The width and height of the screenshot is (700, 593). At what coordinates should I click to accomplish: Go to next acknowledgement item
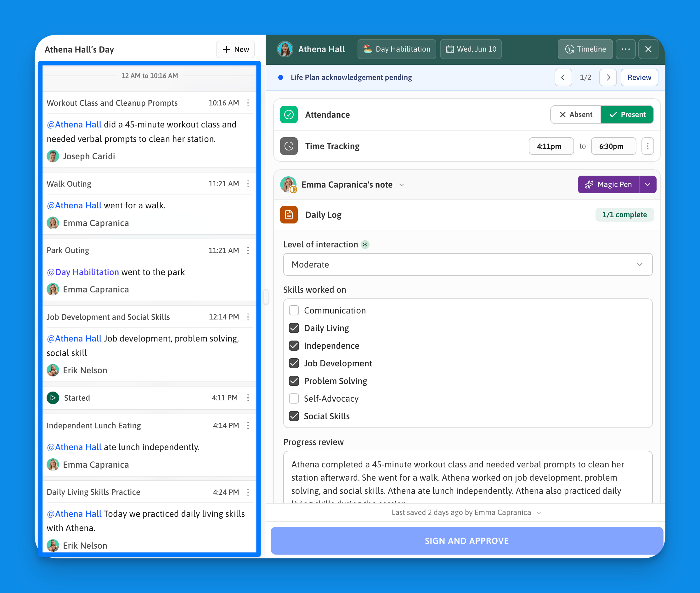pos(608,77)
